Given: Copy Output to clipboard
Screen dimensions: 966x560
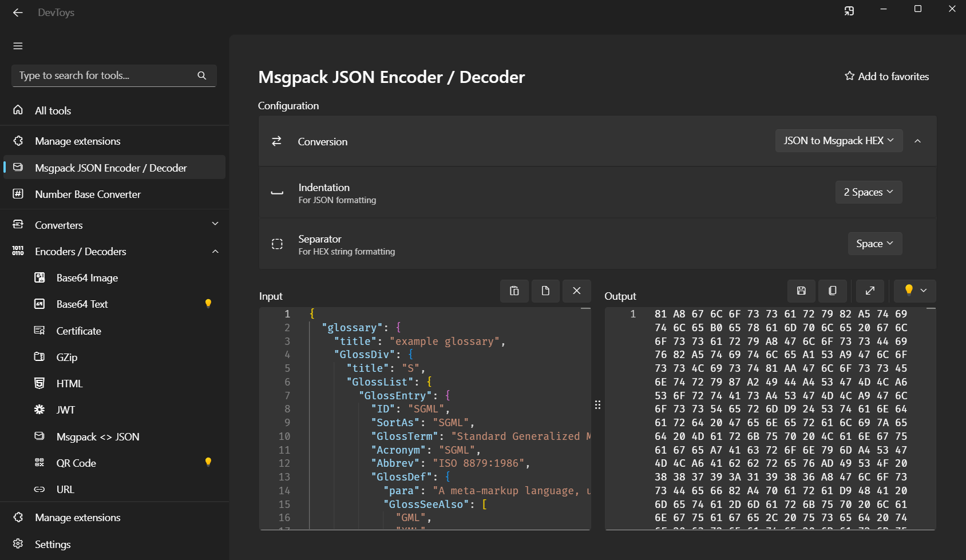Looking at the screenshot, I should click(833, 291).
